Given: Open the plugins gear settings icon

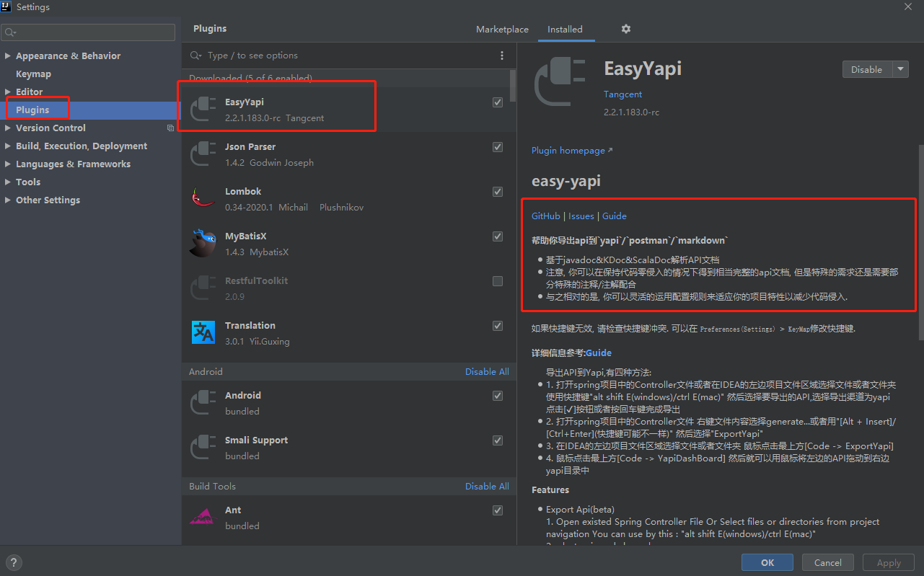Looking at the screenshot, I should [625, 29].
